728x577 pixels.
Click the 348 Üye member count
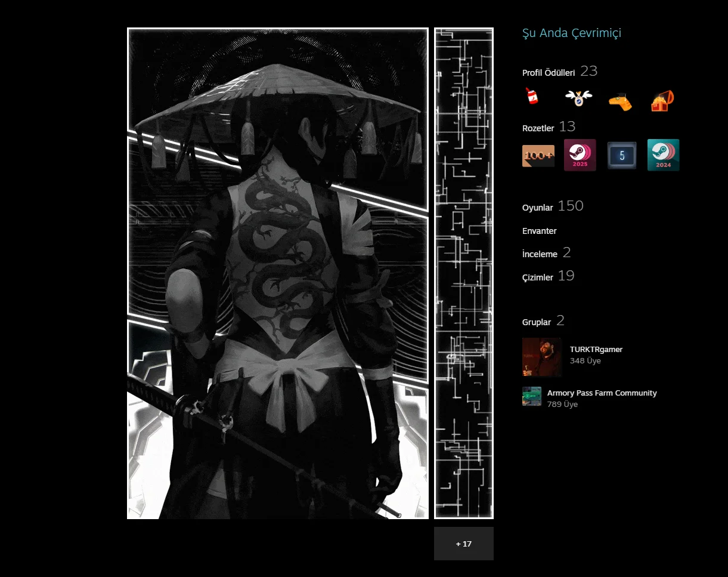[x=586, y=361]
